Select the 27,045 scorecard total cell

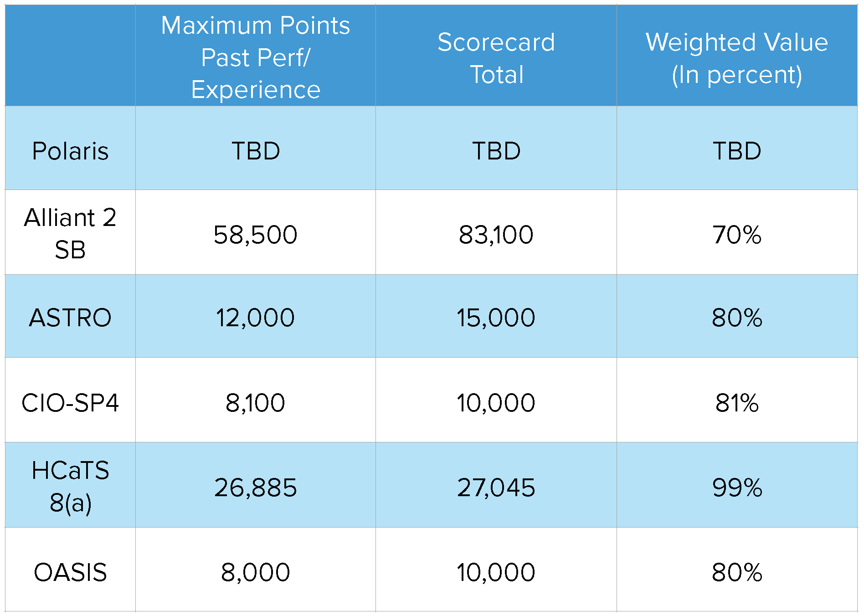[496, 488]
